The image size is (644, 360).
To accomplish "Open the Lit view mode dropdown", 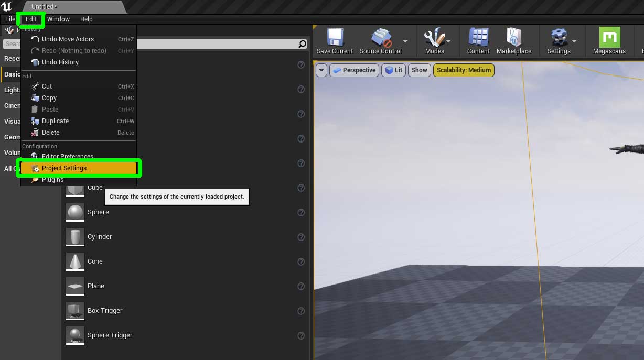I will click(393, 70).
